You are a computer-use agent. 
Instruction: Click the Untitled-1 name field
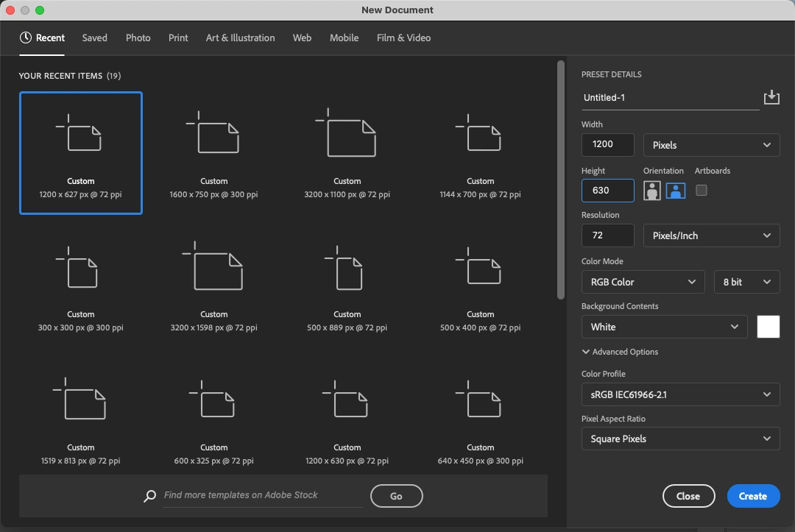[x=648, y=97]
